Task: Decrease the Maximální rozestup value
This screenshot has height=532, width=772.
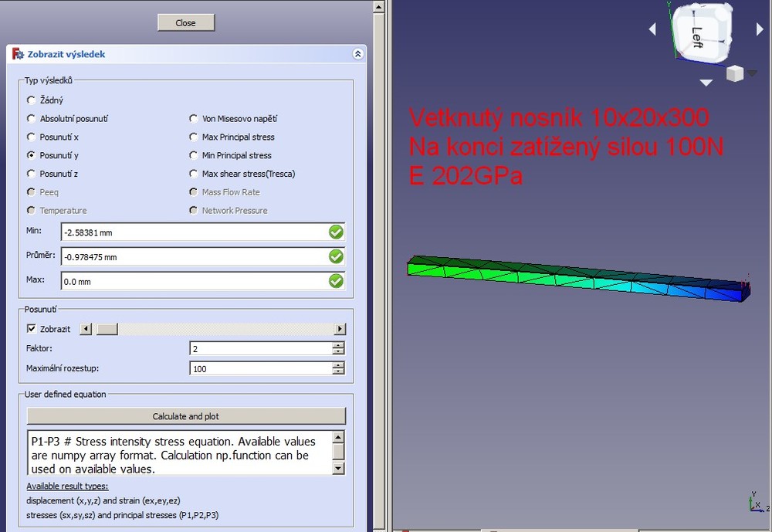Action: tap(338, 372)
